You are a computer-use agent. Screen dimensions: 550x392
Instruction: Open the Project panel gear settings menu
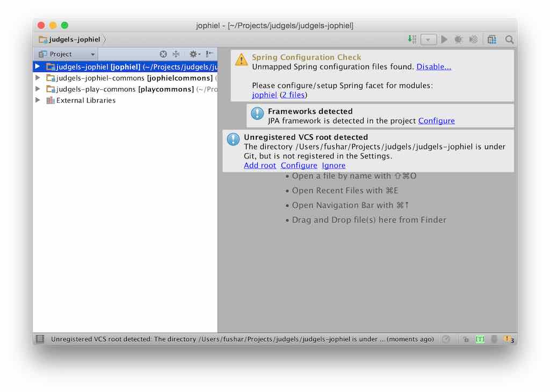[194, 54]
